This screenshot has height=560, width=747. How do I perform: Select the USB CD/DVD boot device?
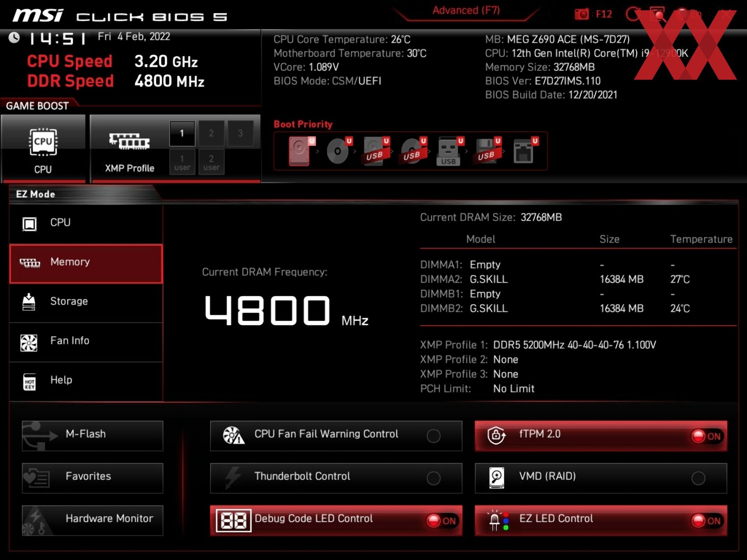(413, 151)
